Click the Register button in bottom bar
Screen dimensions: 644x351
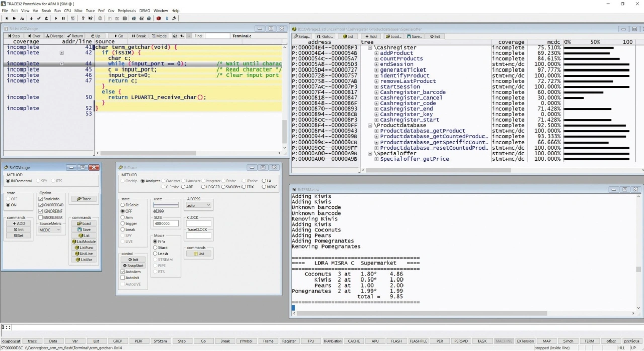289,341
